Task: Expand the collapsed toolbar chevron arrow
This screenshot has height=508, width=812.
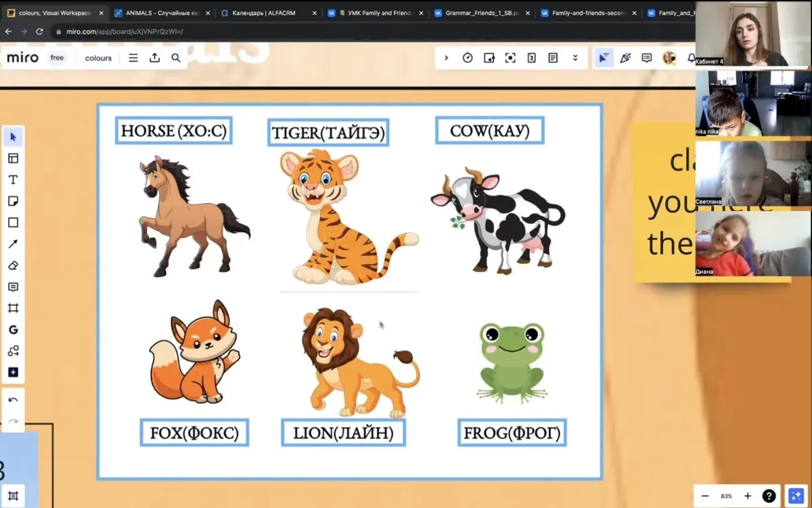Action: point(446,58)
